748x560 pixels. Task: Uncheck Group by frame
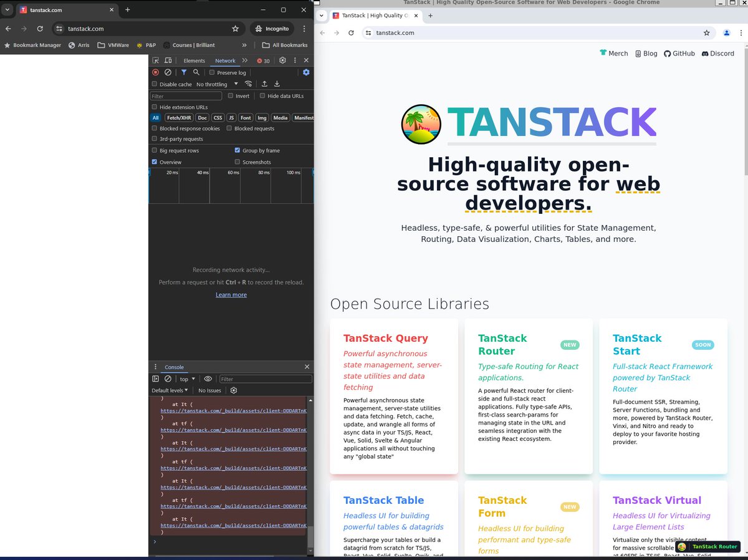tap(237, 150)
